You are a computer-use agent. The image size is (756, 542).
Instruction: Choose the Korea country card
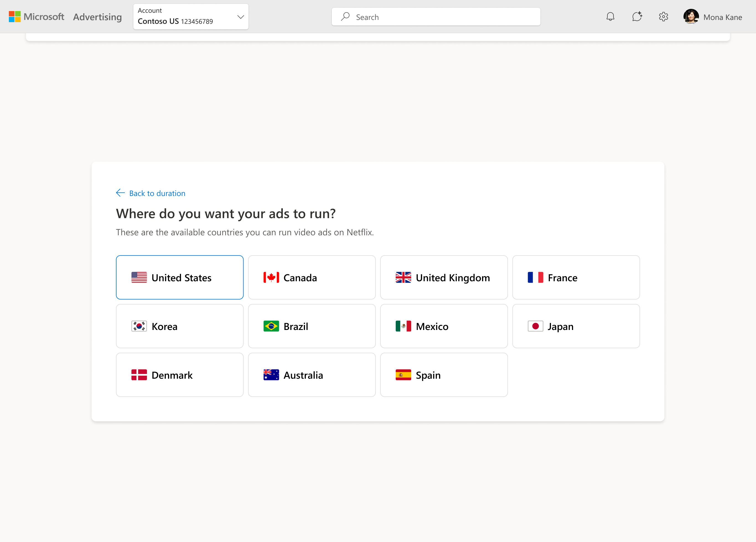point(180,326)
